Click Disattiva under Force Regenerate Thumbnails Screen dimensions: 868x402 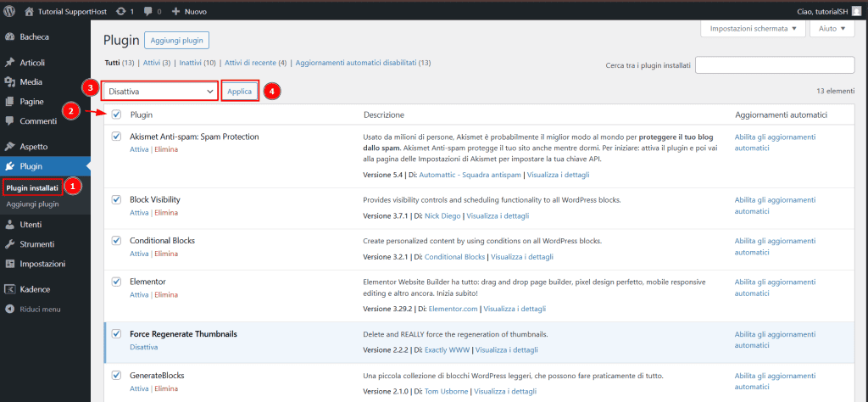pos(144,347)
